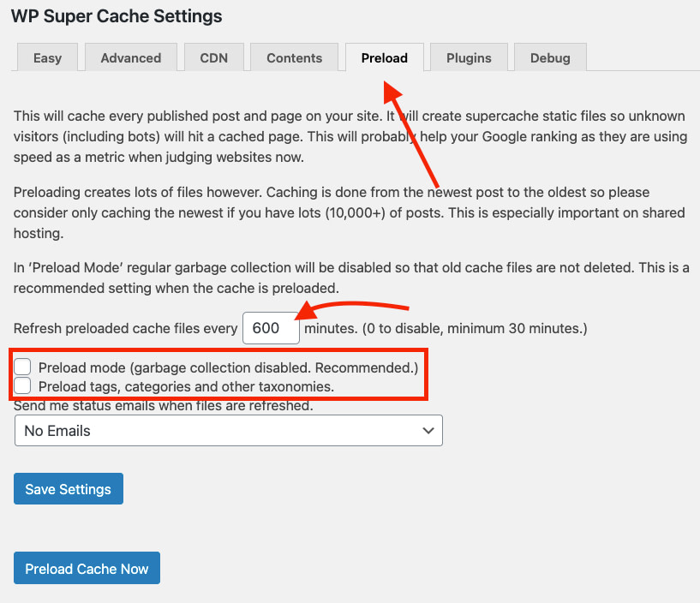
Task: View the Contents tab
Action: coord(294,57)
